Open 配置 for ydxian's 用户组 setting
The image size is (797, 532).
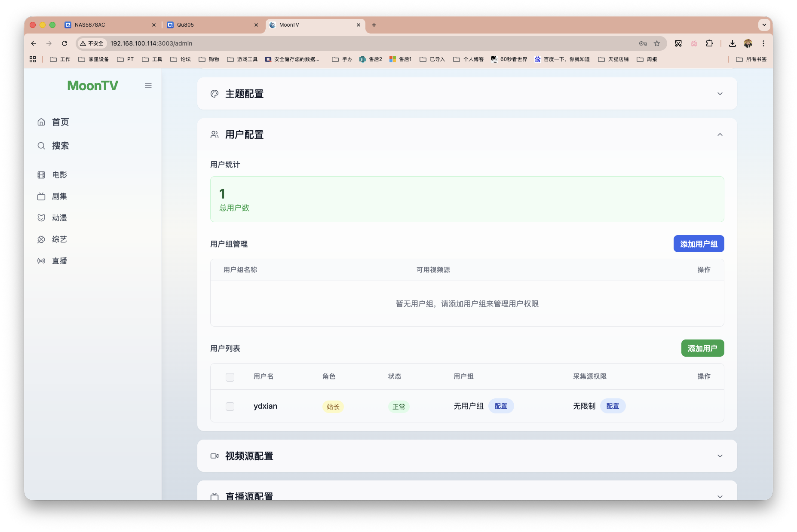tap(501, 406)
